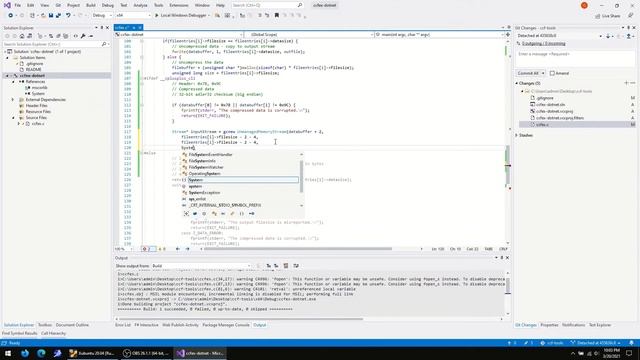Toggle word wrap in the Output window
Image resolution: width=640 pixels, height=360 pixels.
tap(296, 266)
